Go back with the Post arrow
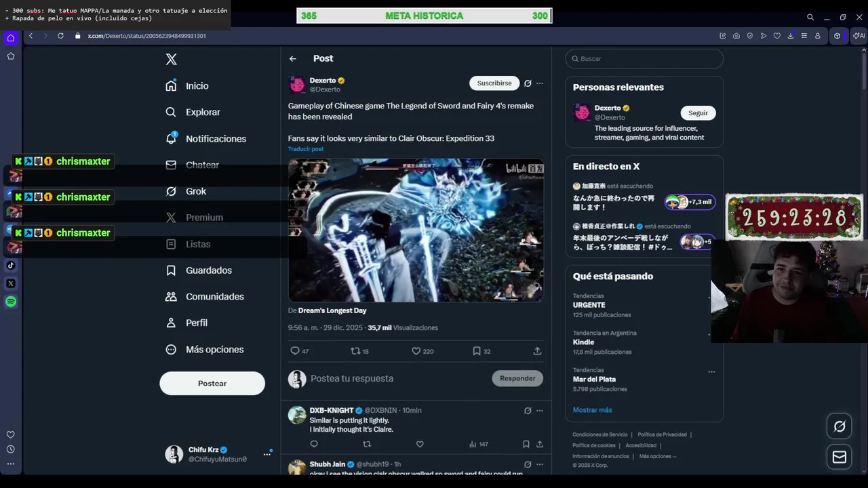868x488 pixels. 293,59
